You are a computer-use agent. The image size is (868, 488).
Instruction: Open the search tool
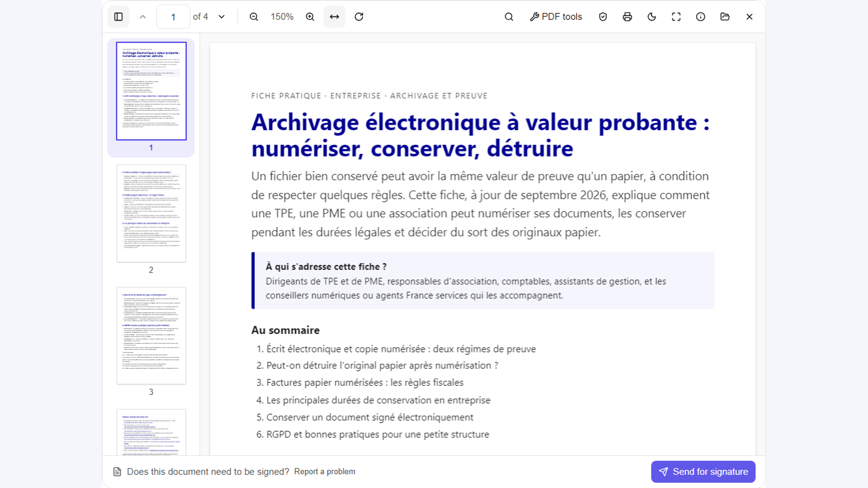(x=509, y=17)
